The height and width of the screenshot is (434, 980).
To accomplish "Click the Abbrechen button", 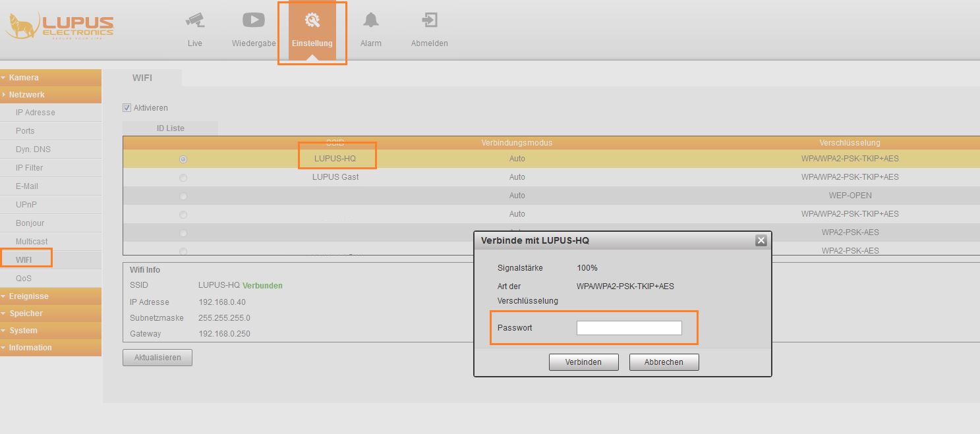I will point(664,362).
